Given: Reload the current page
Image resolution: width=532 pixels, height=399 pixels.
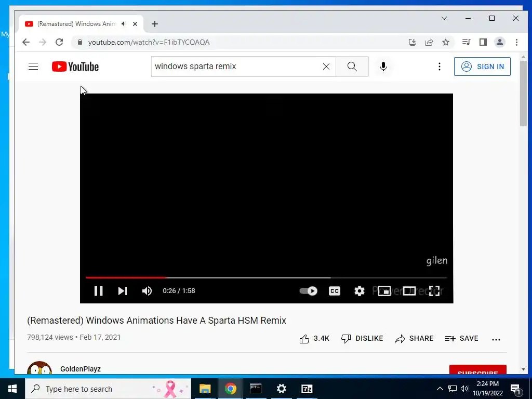Looking at the screenshot, I should [x=59, y=42].
